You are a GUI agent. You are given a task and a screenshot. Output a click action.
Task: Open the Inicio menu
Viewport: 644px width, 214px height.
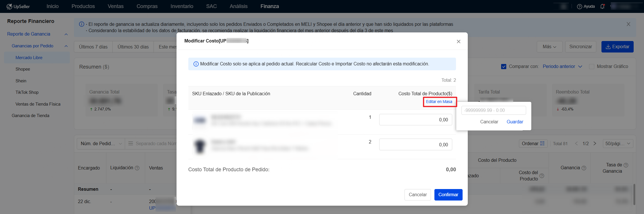(x=53, y=6)
